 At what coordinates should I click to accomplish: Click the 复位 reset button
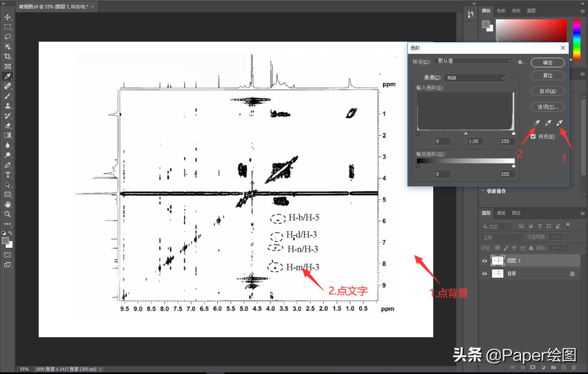547,75
